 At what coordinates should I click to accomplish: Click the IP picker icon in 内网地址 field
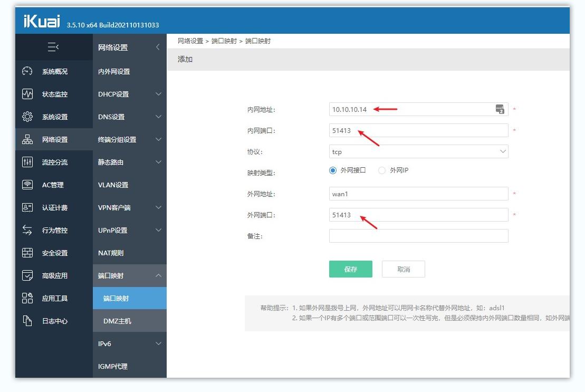pyautogui.click(x=500, y=109)
